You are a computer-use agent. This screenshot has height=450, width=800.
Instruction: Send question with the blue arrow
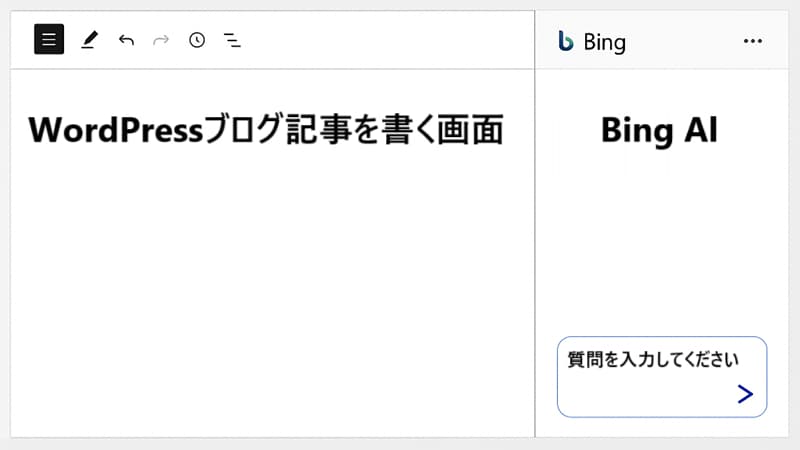click(x=745, y=394)
